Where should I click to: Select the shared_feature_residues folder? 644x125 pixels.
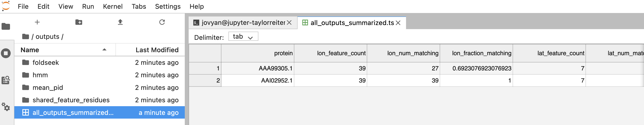click(71, 100)
